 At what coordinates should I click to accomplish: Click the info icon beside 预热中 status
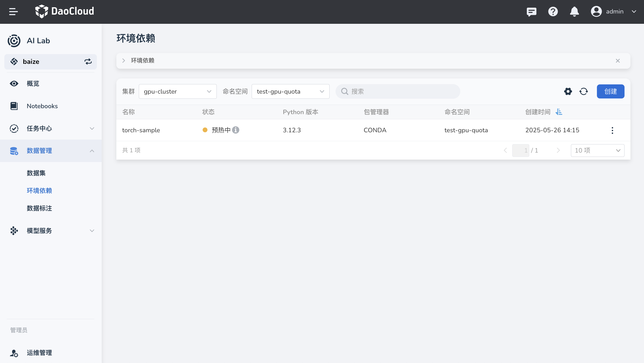236,130
